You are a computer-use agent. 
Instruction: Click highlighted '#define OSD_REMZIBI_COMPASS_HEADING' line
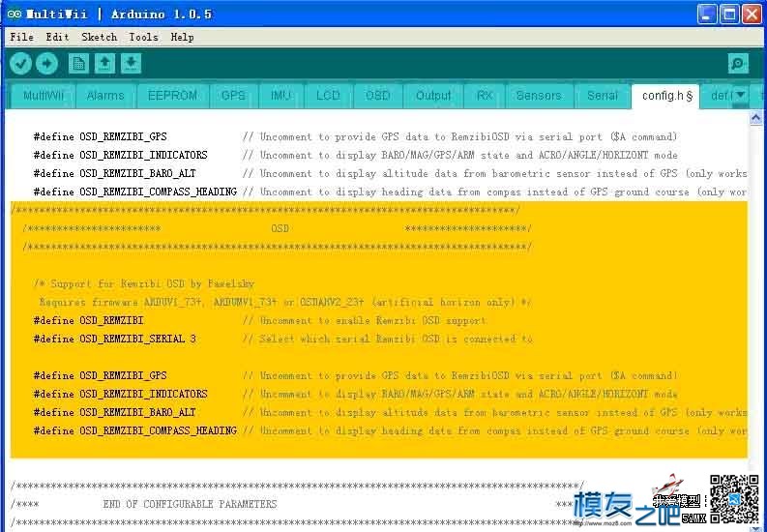pyautogui.click(x=391, y=430)
